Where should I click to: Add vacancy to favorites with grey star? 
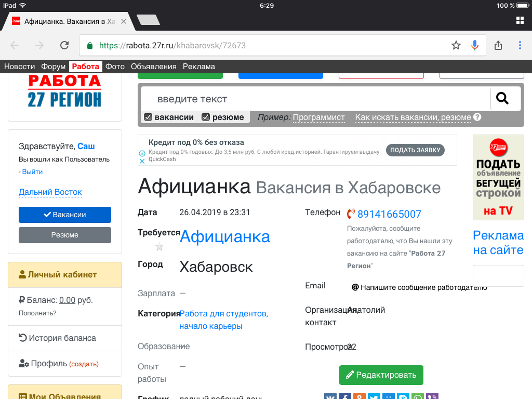click(159, 247)
